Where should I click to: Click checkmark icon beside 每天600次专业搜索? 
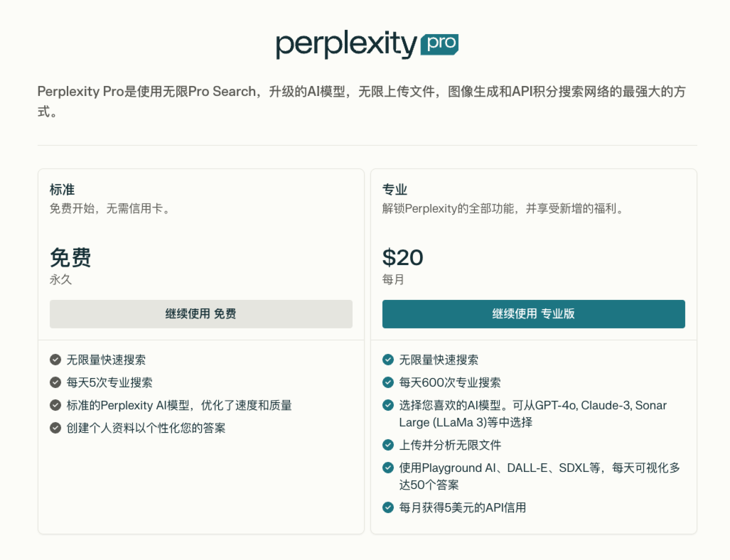coord(388,382)
